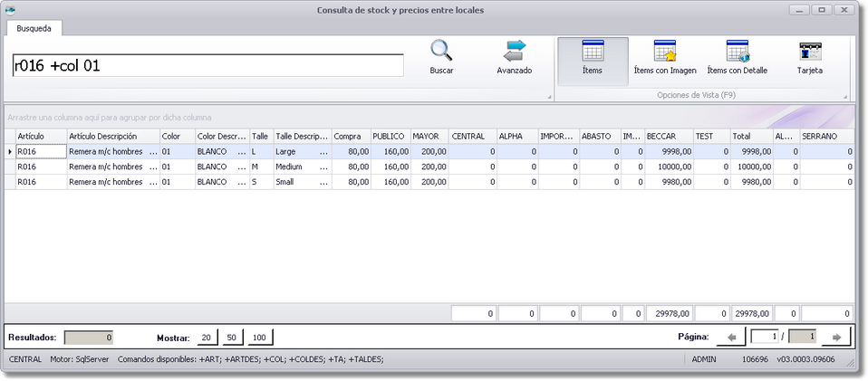Show 20 results per page

206,338
